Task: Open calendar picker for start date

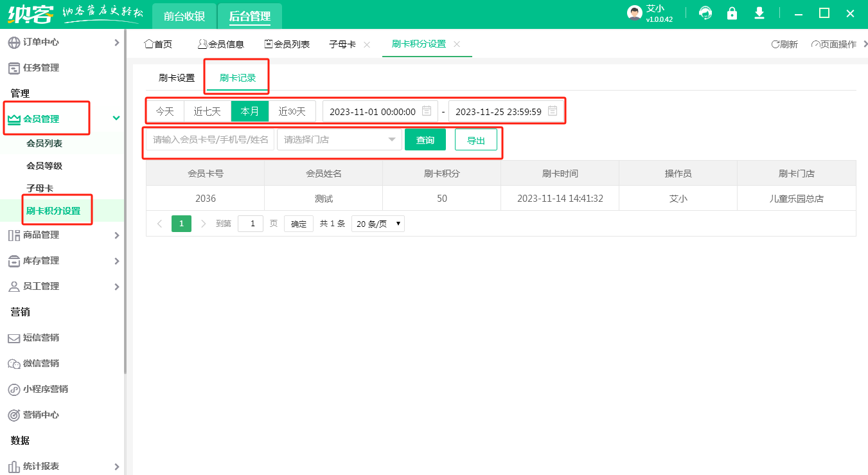Action: pyautogui.click(x=427, y=111)
